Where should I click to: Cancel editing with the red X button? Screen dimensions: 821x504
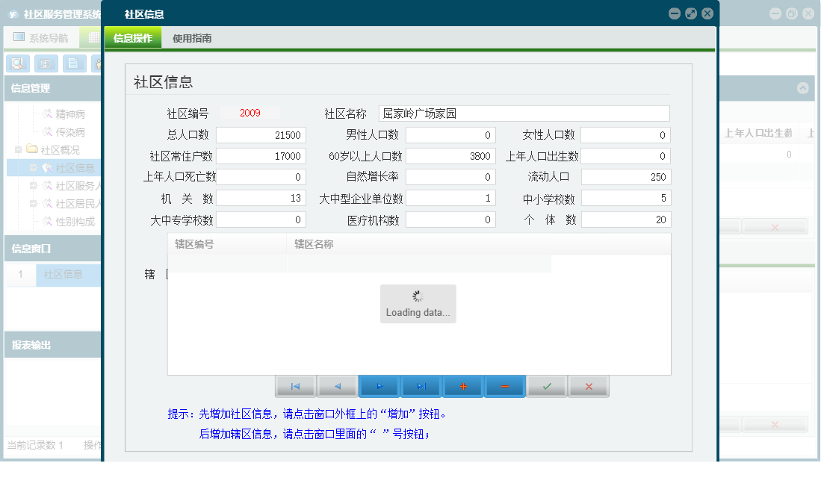click(588, 386)
